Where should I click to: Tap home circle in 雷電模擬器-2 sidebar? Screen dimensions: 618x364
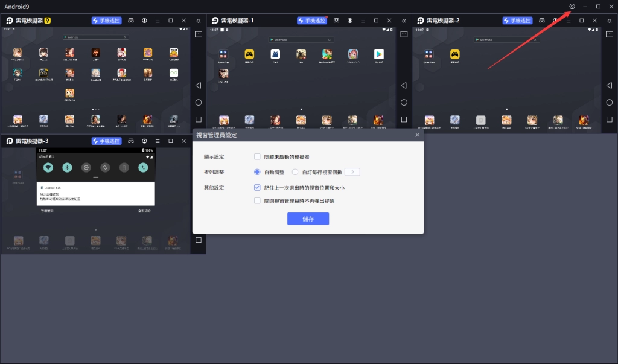610,103
